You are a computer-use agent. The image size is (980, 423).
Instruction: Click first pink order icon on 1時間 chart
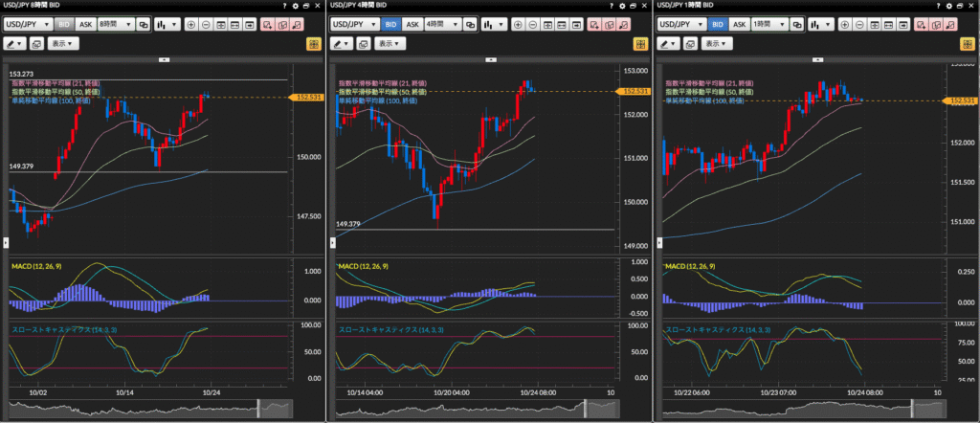coord(921,25)
